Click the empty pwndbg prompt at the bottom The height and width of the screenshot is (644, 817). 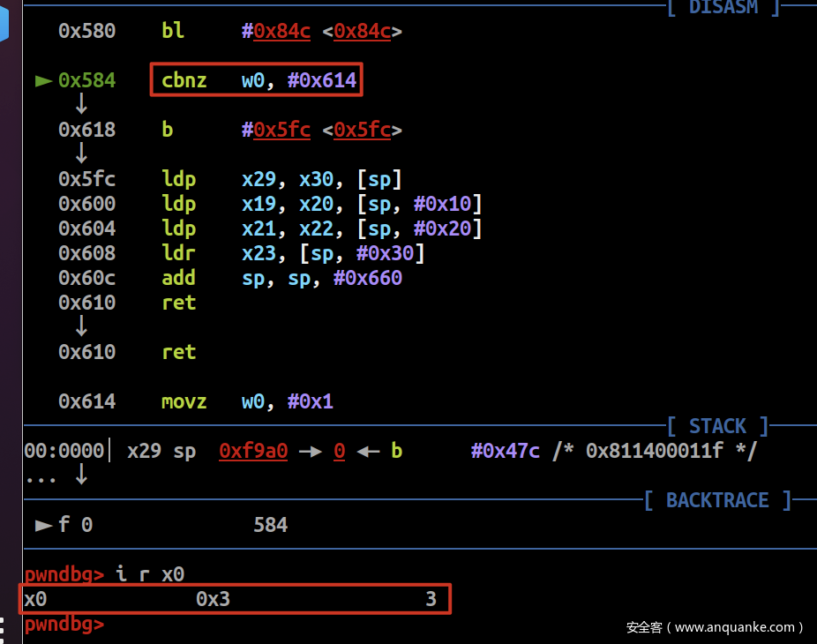pyautogui.click(x=64, y=624)
